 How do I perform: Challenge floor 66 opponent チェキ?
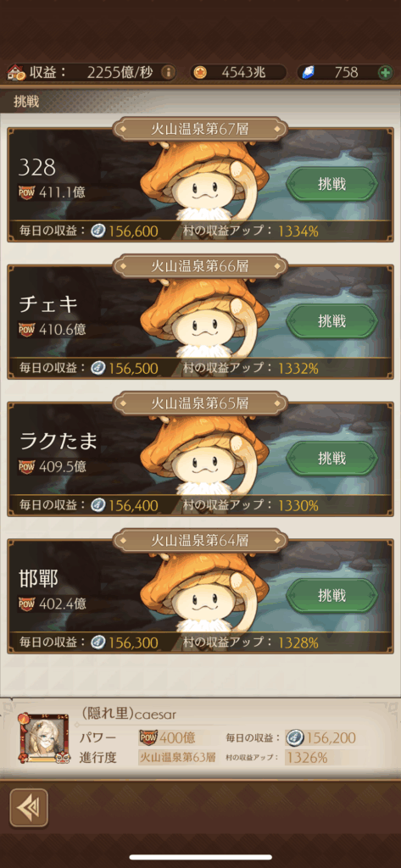(331, 321)
